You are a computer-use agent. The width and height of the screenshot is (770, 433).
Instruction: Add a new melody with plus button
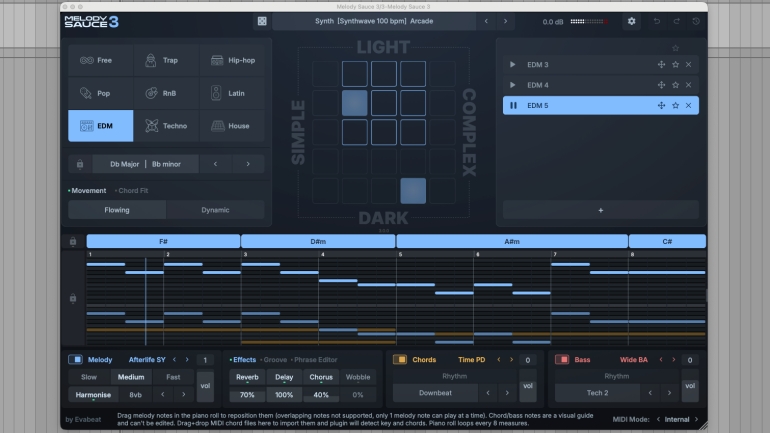600,210
